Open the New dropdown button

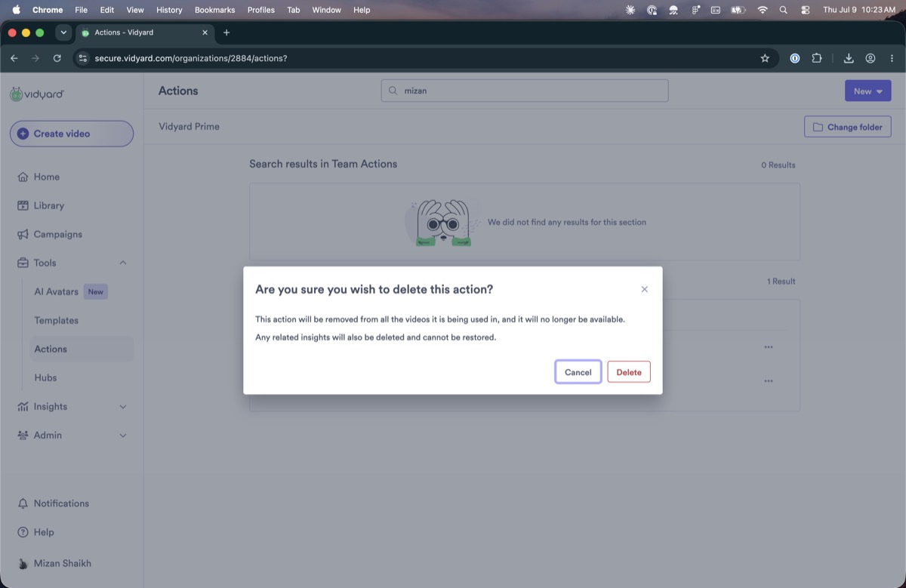click(867, 91)
